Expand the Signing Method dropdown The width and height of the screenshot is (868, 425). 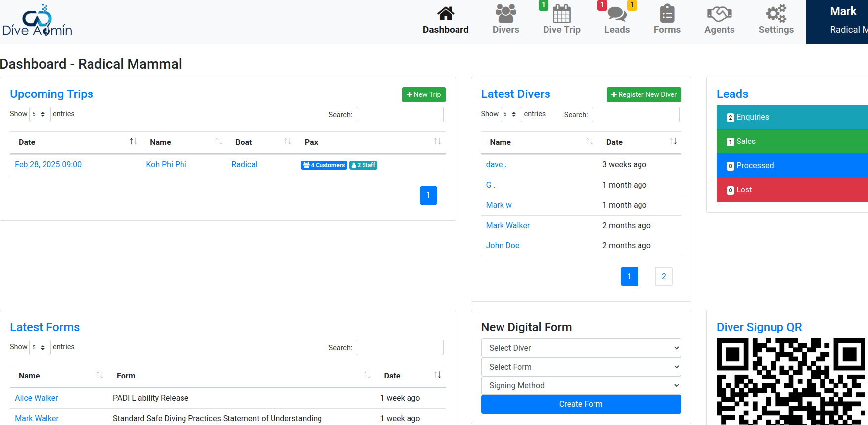coord(581,385)
